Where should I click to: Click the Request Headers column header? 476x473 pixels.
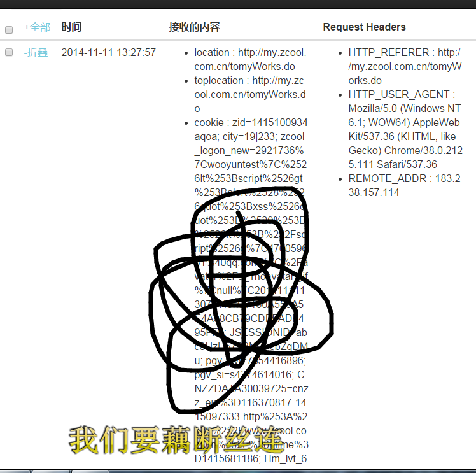(364, 27)
